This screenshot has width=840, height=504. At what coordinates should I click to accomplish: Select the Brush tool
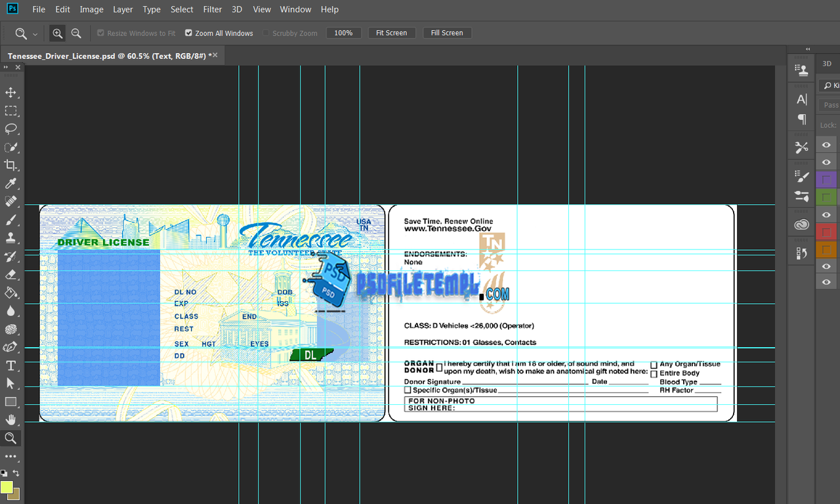[10, 220]
